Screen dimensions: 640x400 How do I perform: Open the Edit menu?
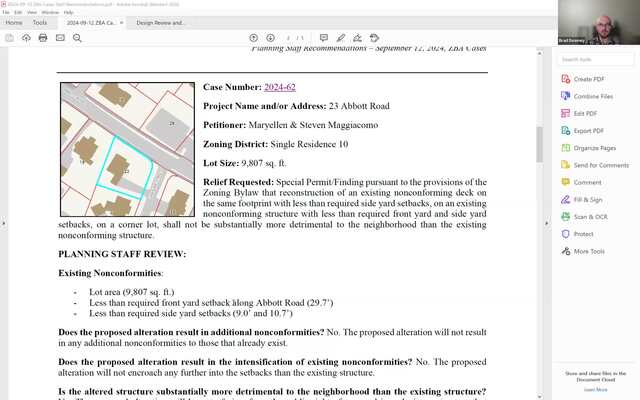17,12
